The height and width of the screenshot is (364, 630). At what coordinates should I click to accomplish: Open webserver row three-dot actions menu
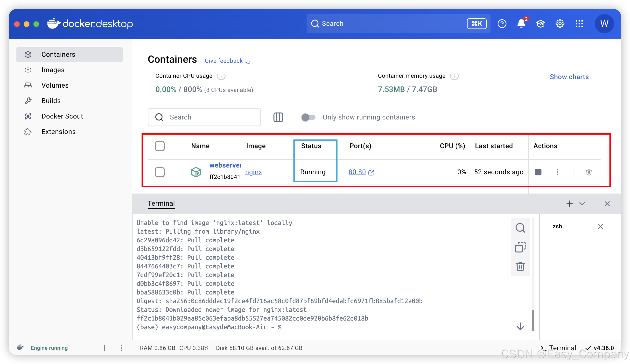pos(557,172)
